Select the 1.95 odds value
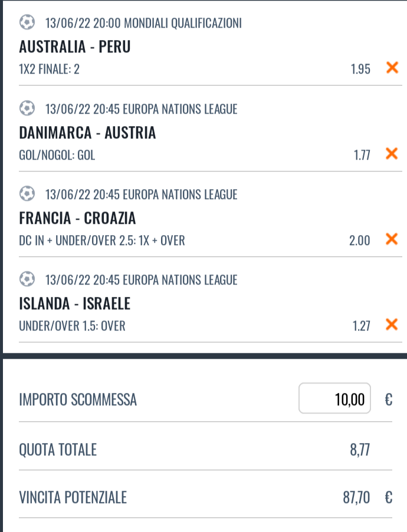 [360, 69]
